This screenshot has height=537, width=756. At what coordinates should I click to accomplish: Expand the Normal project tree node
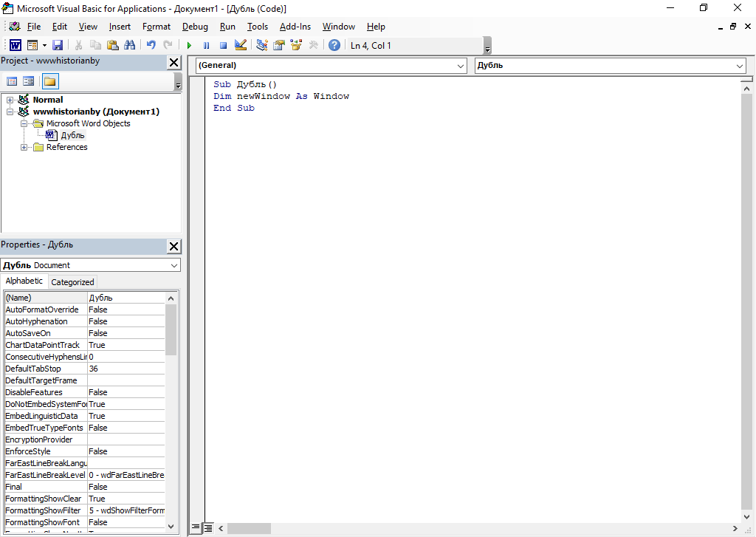tap(10, 100)
